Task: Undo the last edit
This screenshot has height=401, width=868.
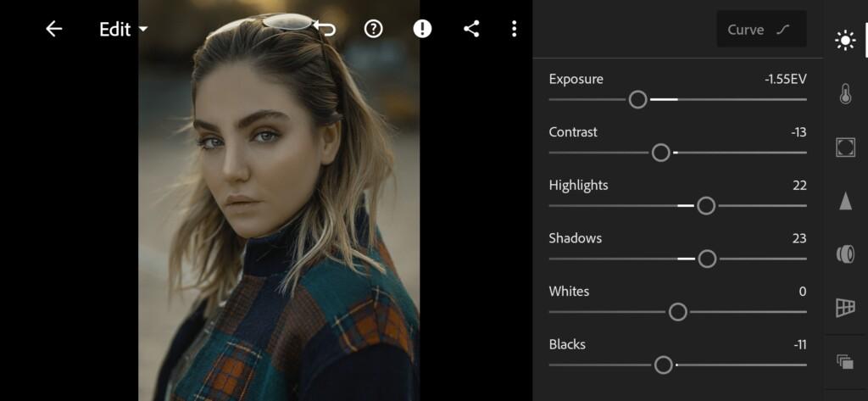Action: [x=325, y=28]
